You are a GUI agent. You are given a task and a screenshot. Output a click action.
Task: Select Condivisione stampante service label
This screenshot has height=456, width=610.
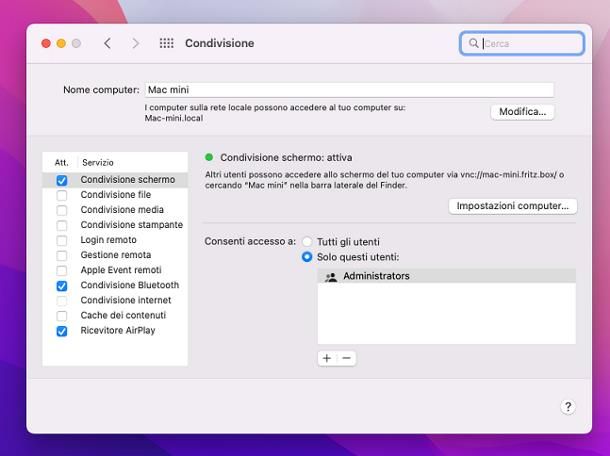pyautogui.click(x=131, y=225)
